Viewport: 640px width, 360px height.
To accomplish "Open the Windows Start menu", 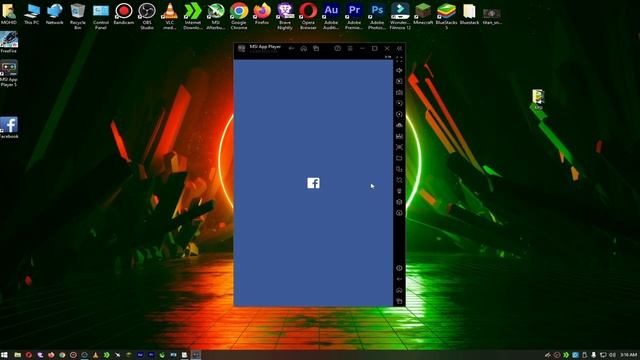I will (4, 355).
